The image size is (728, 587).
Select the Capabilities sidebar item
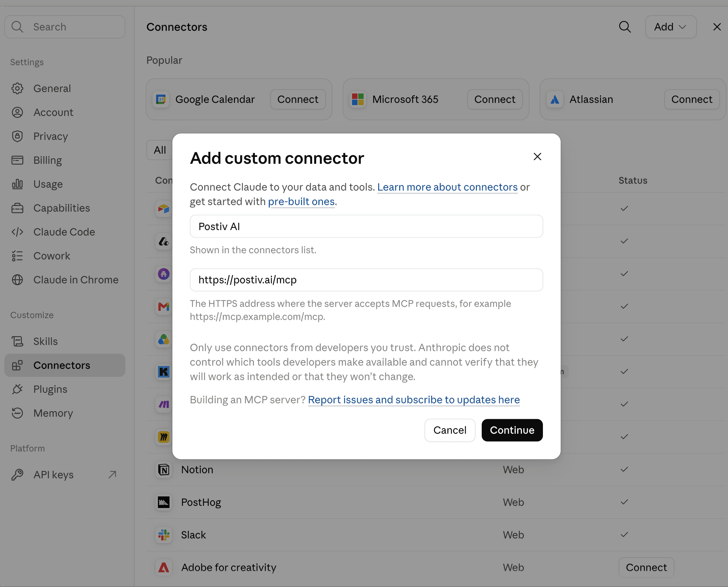pyautogui.click(x=65, y=208)
